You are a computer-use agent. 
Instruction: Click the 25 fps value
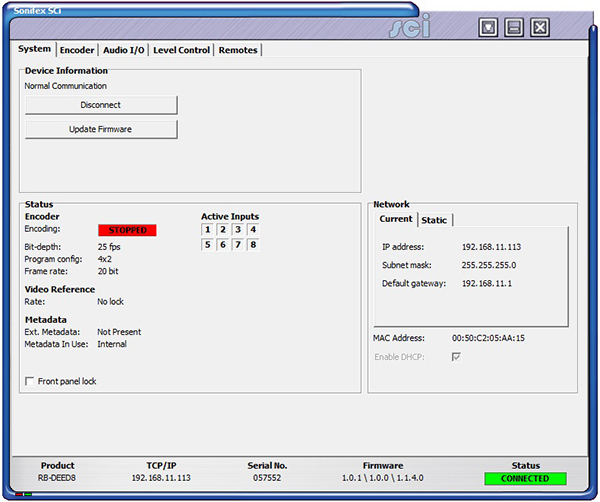[109, 247]
